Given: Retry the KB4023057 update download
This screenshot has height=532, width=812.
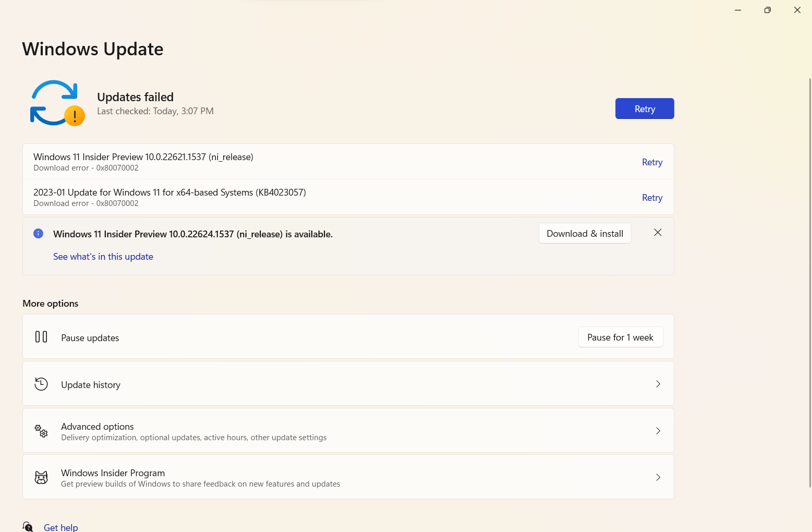Looking at the screenshot, I should click(x=652, y=198).
